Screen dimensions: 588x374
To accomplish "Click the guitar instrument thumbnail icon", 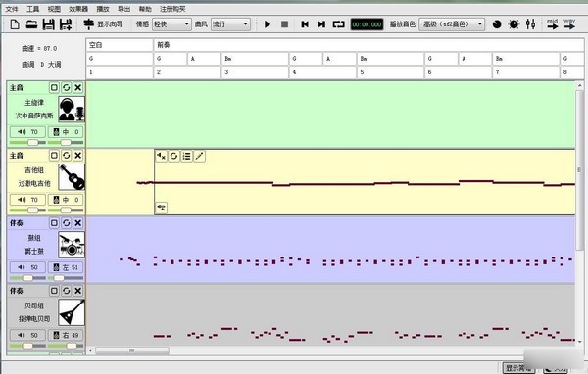I will pos(72,177).
